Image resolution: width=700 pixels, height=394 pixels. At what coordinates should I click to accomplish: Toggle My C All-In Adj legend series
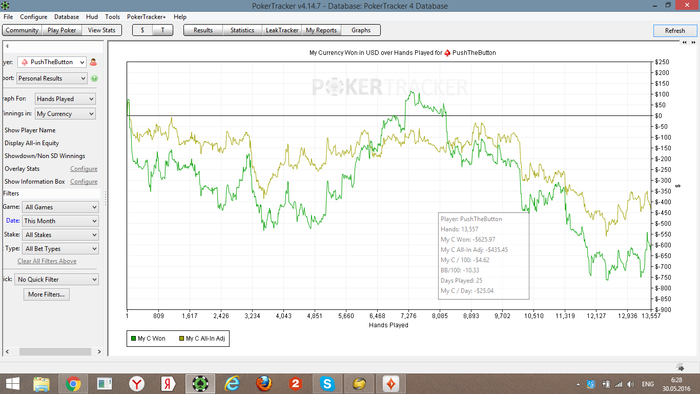[x=202, y=339]
